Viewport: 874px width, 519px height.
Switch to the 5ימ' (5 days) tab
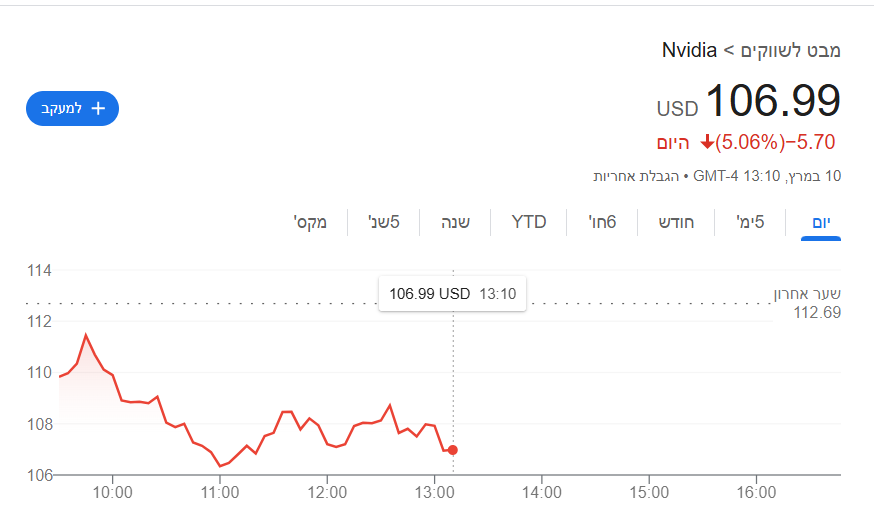(750, 222)
